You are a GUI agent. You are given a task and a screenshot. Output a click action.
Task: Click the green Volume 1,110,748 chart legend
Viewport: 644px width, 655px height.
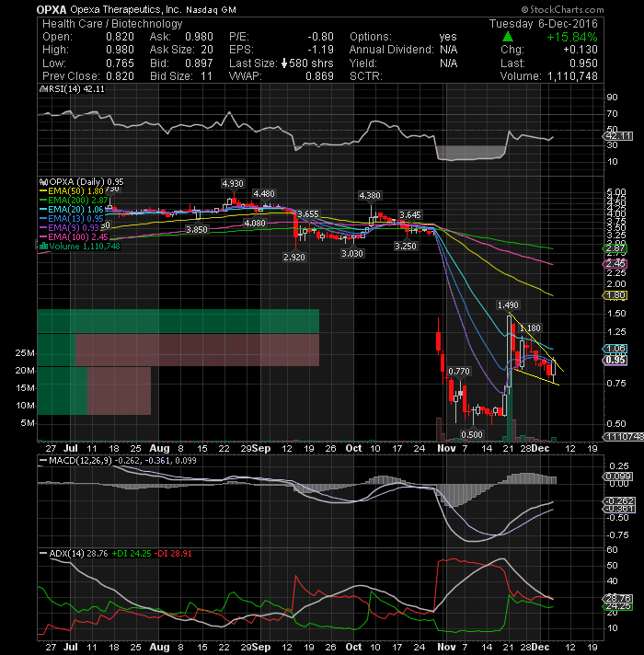tap(85, 247)
